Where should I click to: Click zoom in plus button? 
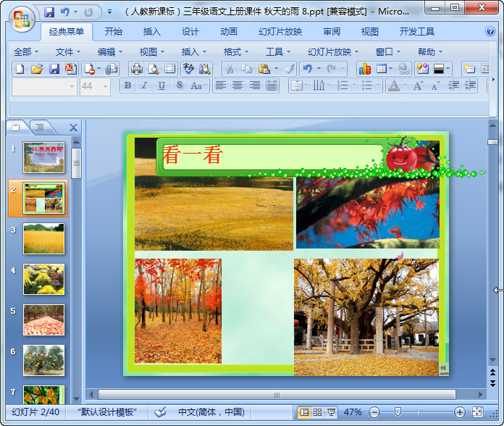coord(460,412)
